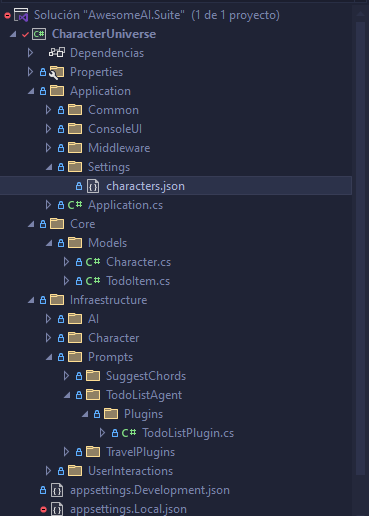The height and width of the screenshot is (516, 369).
Task: Expand the TravelPlugins folder
Action: [x=66, y=452]
